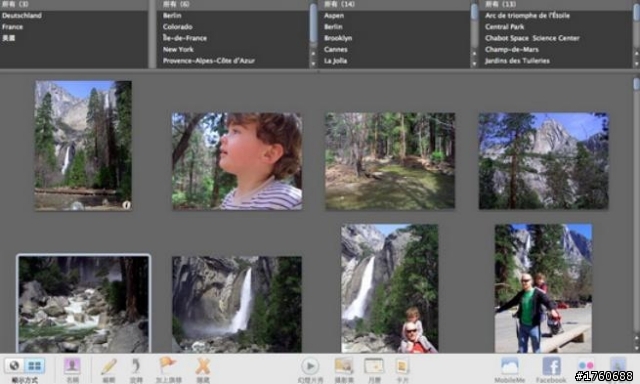640x384 pixels.
Task: Select Provence-Alpes-Côte d'Azur region
Action: click(209, 61)
